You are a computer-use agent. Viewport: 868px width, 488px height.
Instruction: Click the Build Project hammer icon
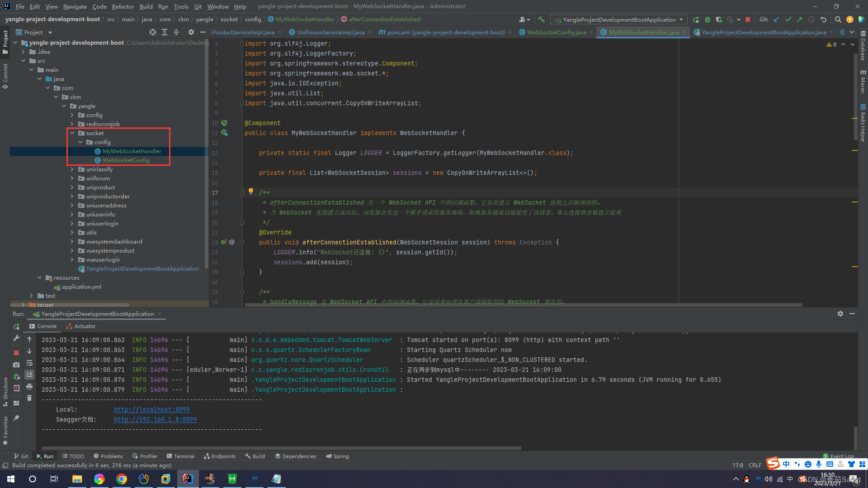541,19
